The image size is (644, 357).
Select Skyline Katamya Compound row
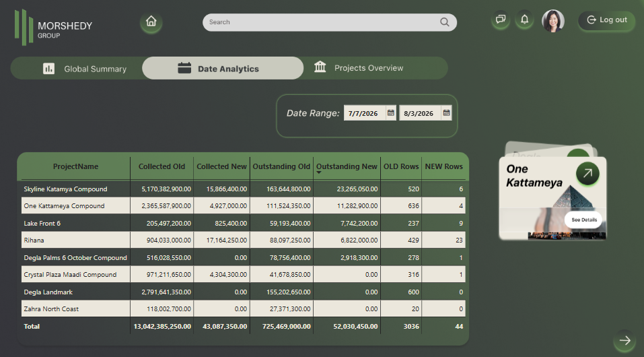243,189
